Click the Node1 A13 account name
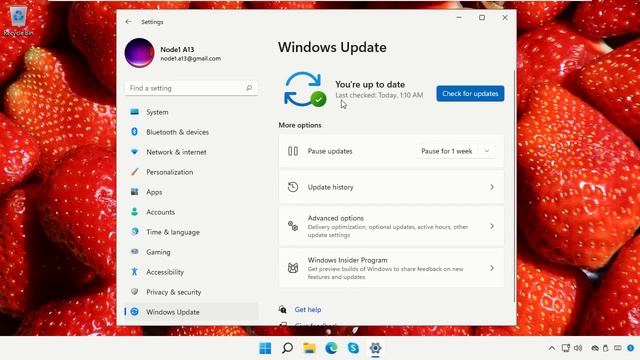640x360 pixels. 177,49
